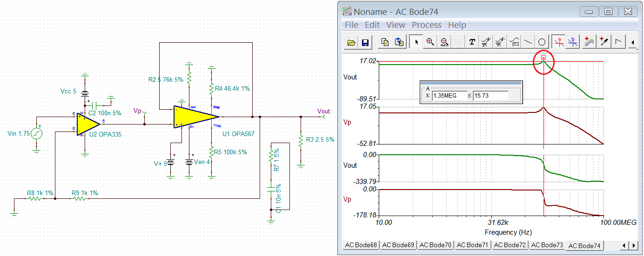Switch to the AC Bode71 tab
The height and width of the screenshot is (256, 644).
(472, 245)
